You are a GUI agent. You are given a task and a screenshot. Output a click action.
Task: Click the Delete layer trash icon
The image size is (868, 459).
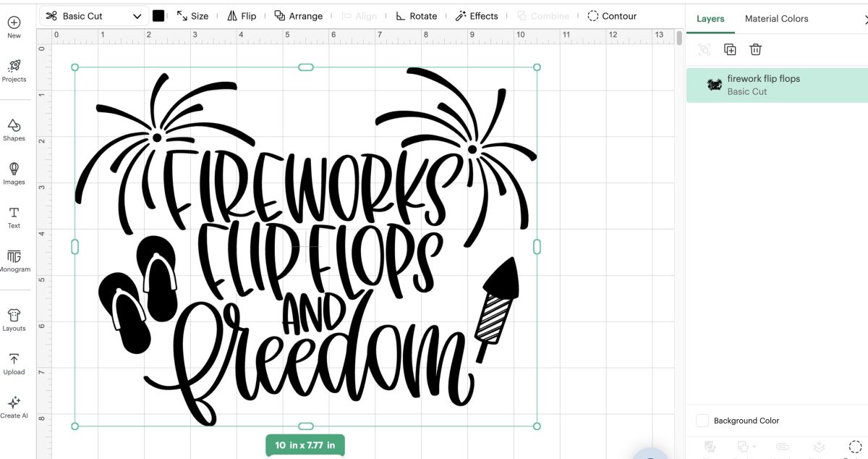point(755,49)
